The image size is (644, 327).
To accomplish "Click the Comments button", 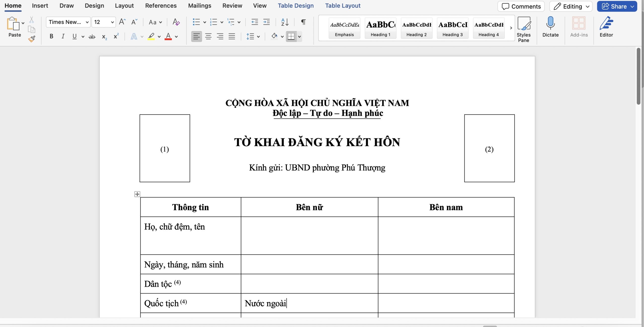I will [x=521, y=6].
